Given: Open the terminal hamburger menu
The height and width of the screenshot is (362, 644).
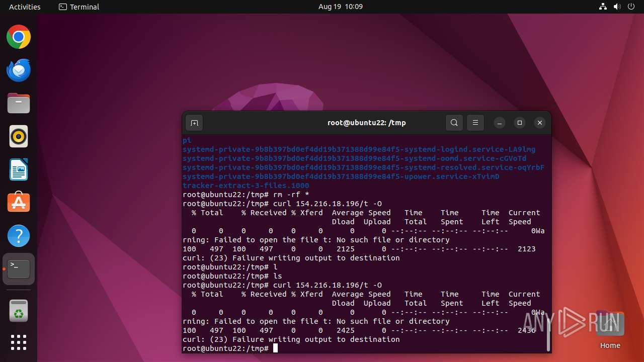Looking at the screenshot, I should click(x=475, y=123).
